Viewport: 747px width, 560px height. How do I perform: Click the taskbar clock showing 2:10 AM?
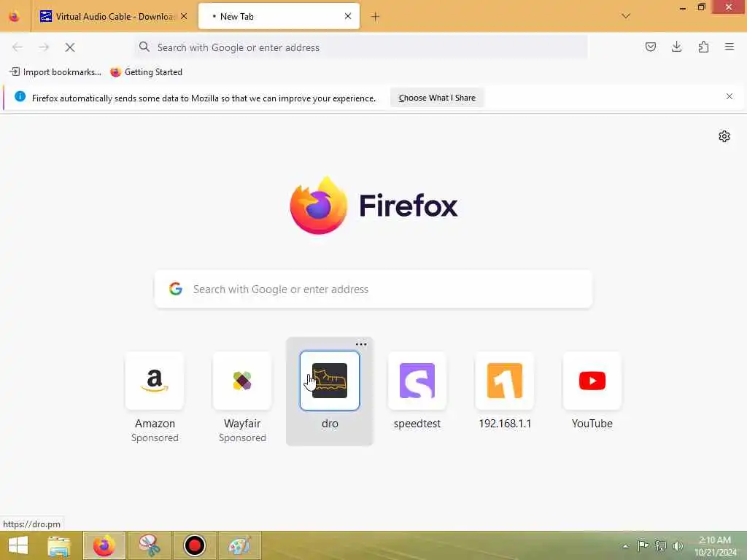point(715,545)
